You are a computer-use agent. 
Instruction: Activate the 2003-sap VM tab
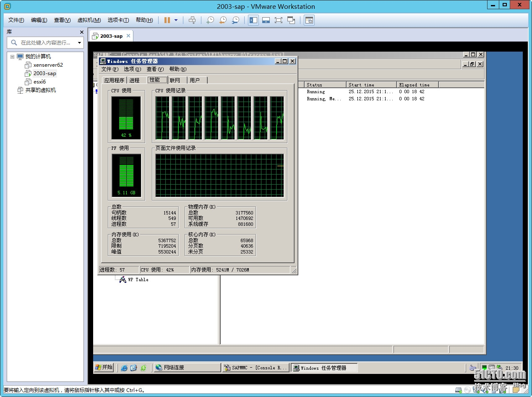point(111,36)
